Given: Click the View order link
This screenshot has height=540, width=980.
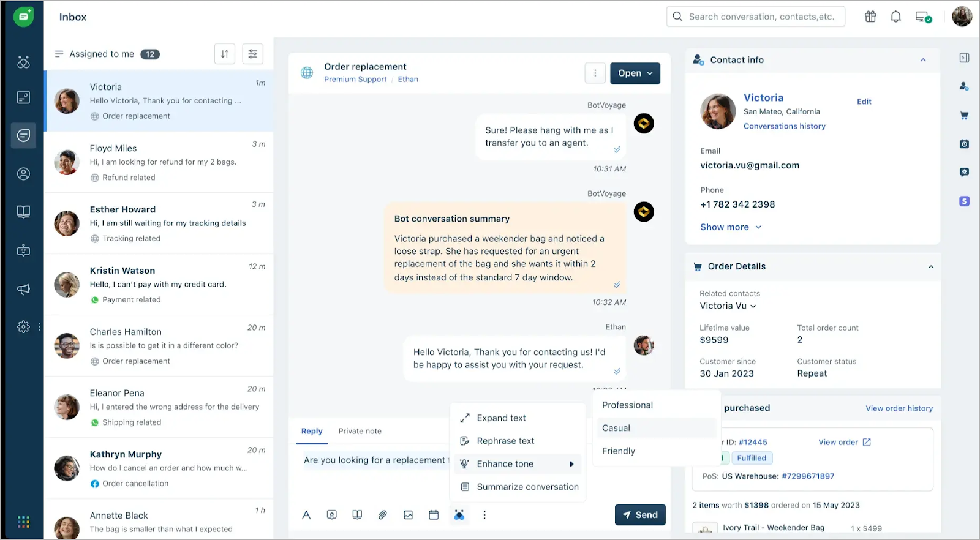Looking at the screenshot, I should [845, 442].
